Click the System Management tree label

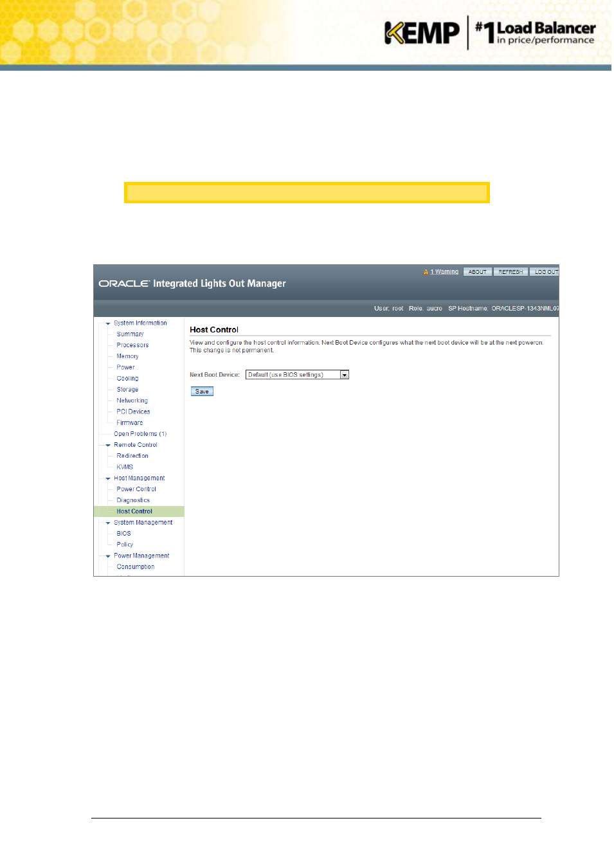pyautogui.click(x=143, y=523)
